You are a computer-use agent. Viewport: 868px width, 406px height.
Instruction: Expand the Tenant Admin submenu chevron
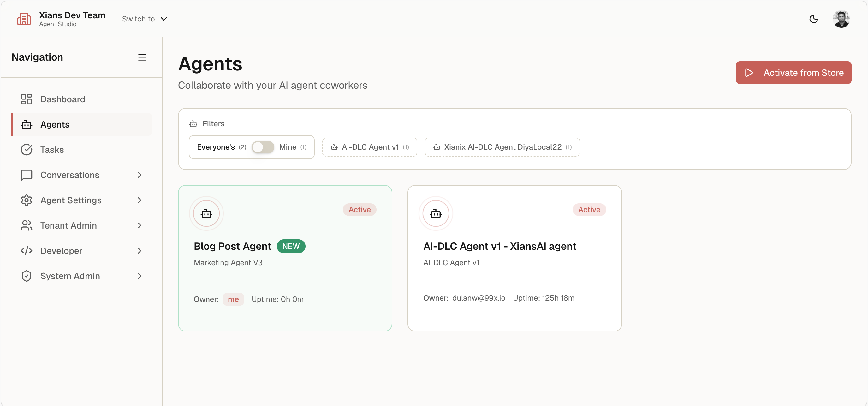140,225
